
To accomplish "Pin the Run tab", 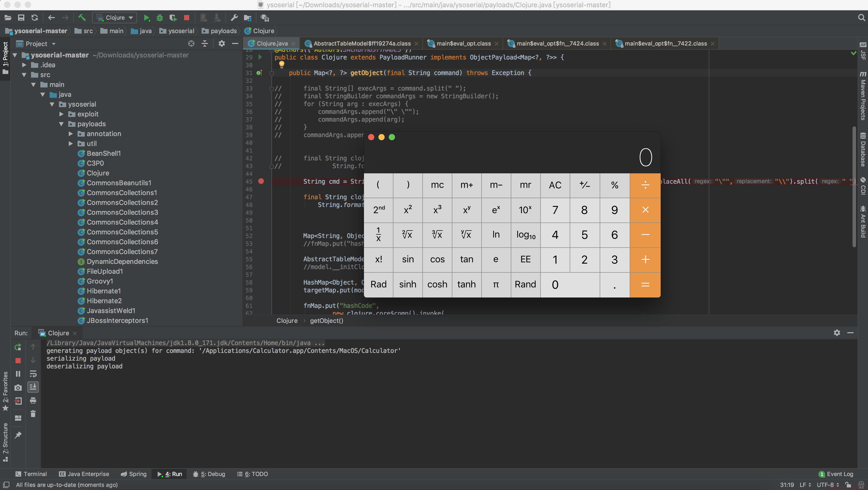I will point(18,435).
